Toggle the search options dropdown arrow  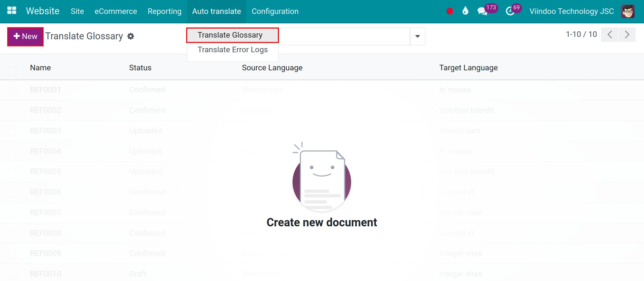pyautogui.click(x=417, y=36)
